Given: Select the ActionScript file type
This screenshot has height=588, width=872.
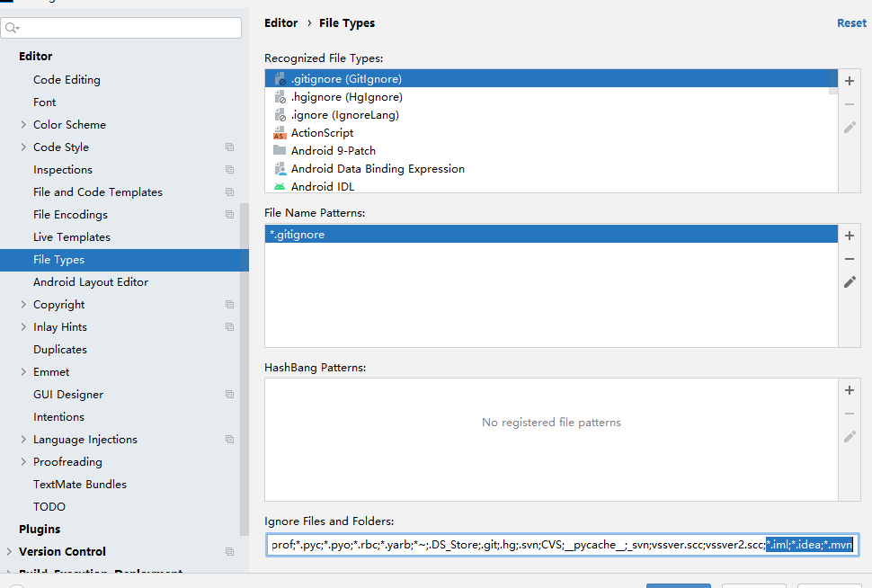Looking at the screenshot, I should pos(322,133).
